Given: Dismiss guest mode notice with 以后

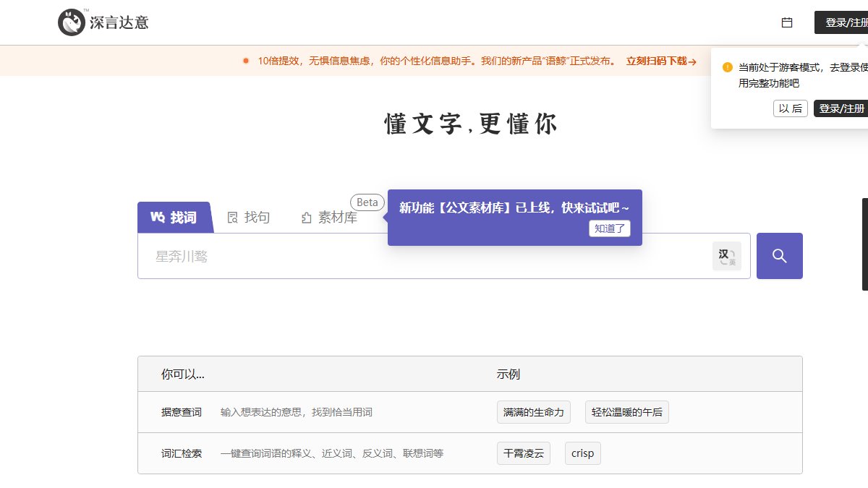Looking at the screenshot, I should click(x=790, y=108).
